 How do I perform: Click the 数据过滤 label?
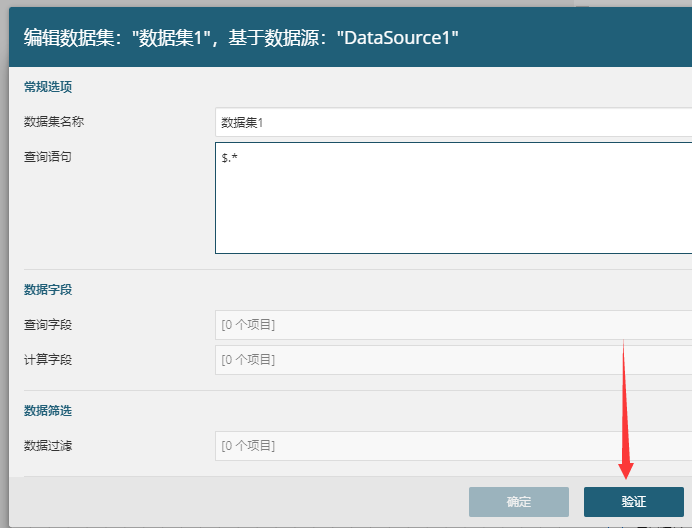pyautogui.click(x=48, y=446)
